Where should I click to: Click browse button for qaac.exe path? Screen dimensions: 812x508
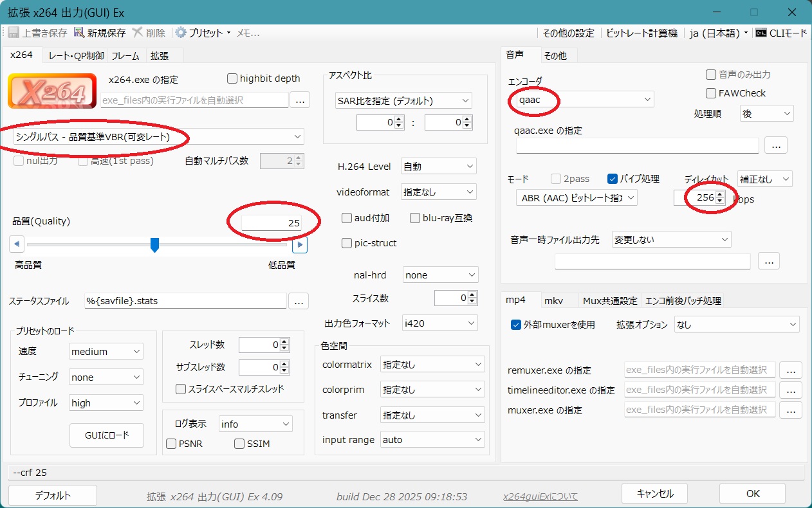click(775, 145)
